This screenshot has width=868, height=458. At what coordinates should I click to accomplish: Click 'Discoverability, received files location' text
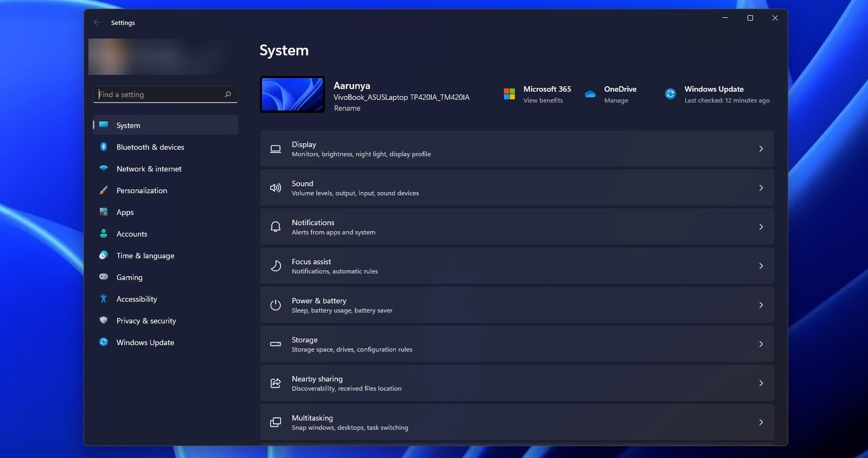(347, 389)
